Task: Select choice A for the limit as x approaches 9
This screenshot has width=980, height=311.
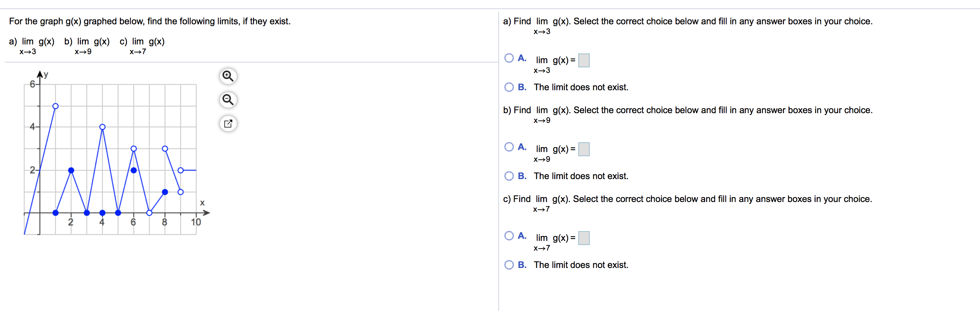Action: pyautogui.click(x=509, y=146)
